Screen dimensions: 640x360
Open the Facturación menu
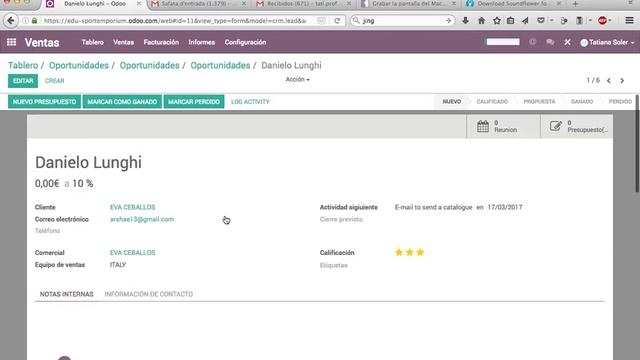(x=161, y=42)
